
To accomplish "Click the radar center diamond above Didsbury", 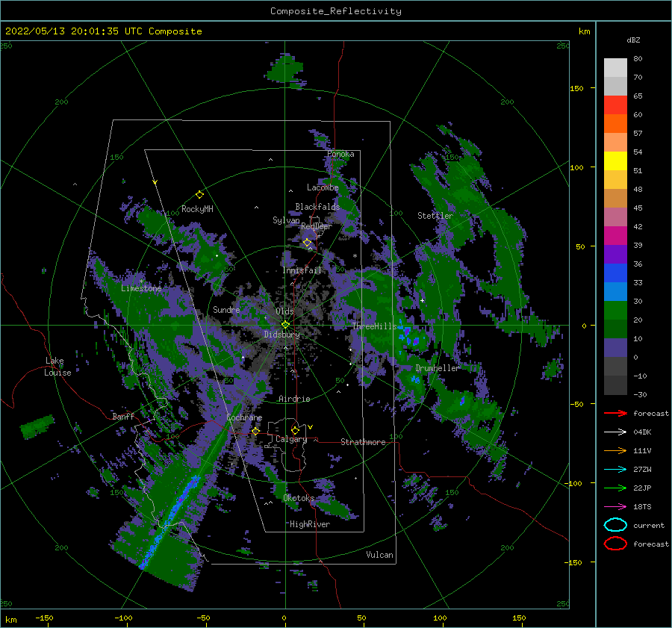I will (x=285, y=325).
